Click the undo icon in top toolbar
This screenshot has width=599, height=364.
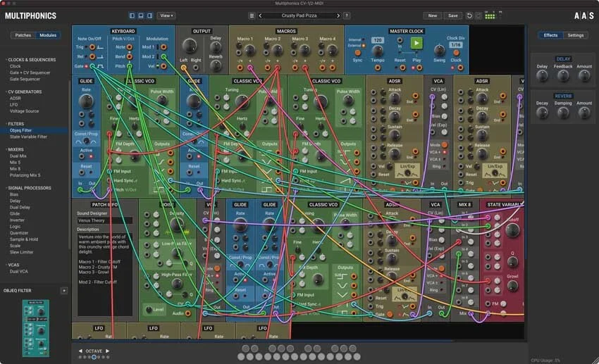point(469,15)
